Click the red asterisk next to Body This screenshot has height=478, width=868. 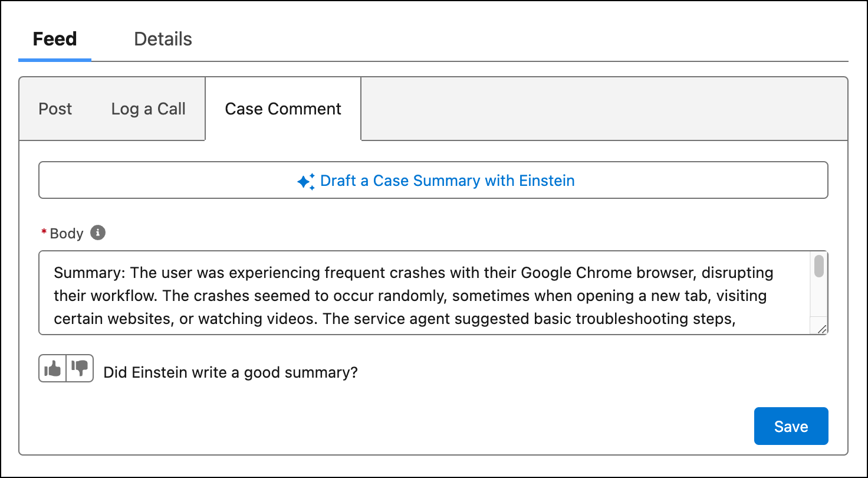coord(44,233)
